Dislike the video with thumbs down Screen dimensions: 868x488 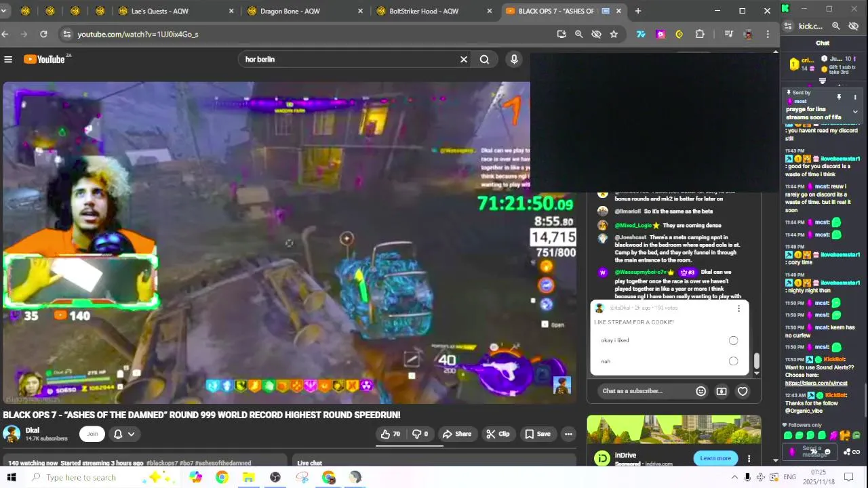[x=420, y=434]
